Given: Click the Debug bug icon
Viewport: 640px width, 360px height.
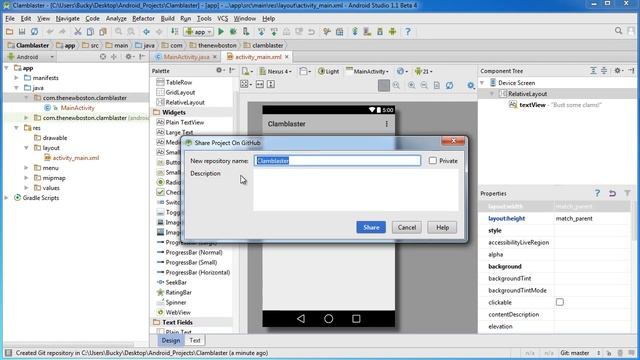Looking at the screenshot, I should [x=233, y=31].
